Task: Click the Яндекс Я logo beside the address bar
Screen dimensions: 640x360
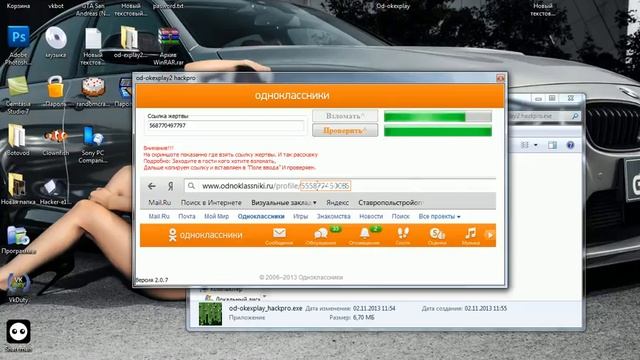Action: [171, 186]
